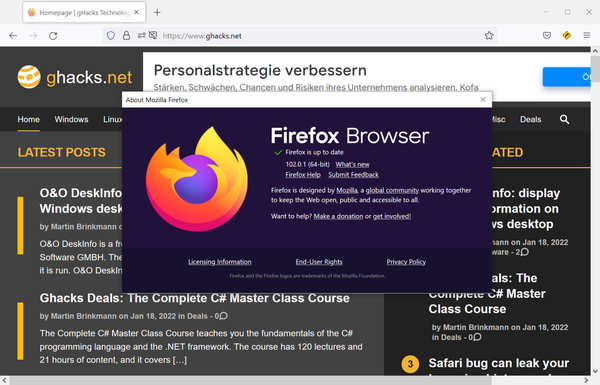The height and width of the screenshot is (385, 600).
Task: Click the Firefox logo in About dialog
Action: point(197,178)
